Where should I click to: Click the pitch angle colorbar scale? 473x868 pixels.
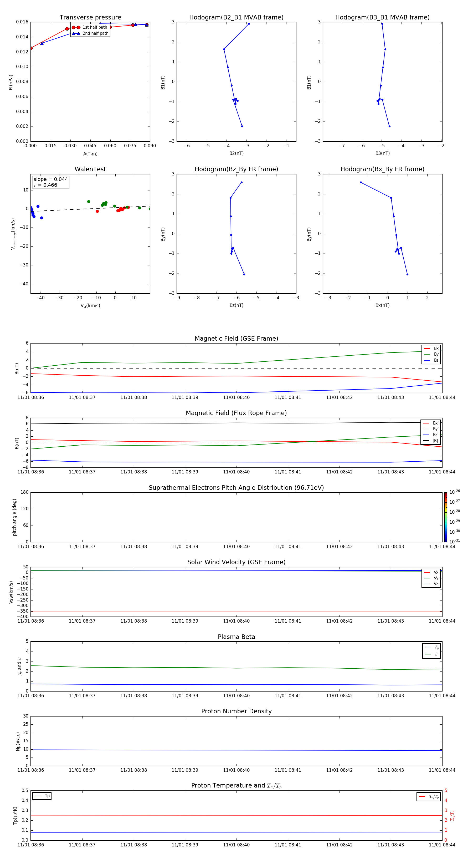click(446, 517)
